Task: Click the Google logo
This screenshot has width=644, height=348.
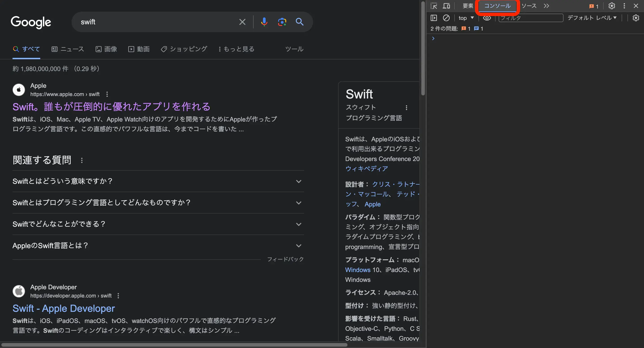Action: click(x=31, y=22)
